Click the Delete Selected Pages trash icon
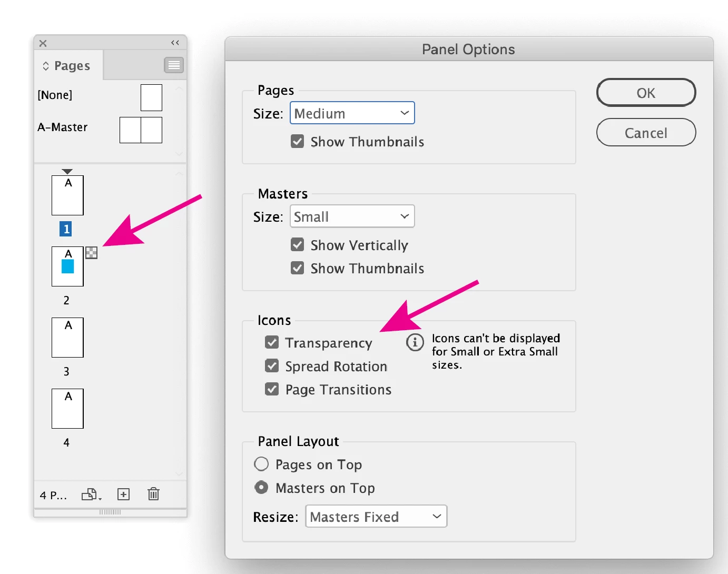The height and width of the screenshot is (574, 728). coord(153,493)
